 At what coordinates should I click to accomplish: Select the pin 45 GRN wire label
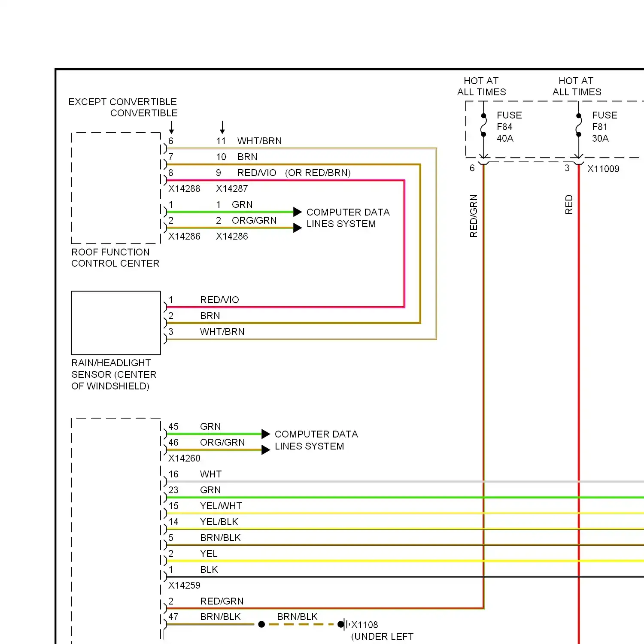(x=210, y=426)
